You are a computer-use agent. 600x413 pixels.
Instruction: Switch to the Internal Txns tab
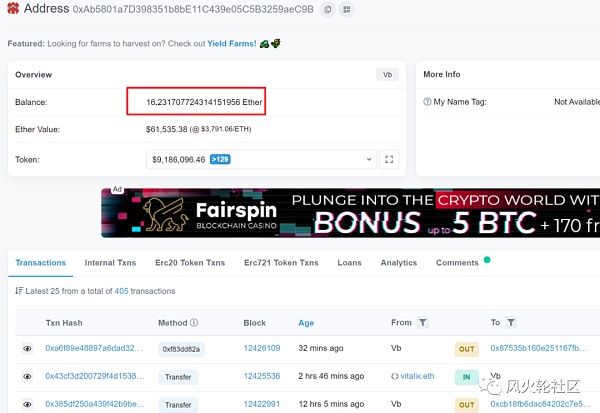pos(113,263)
